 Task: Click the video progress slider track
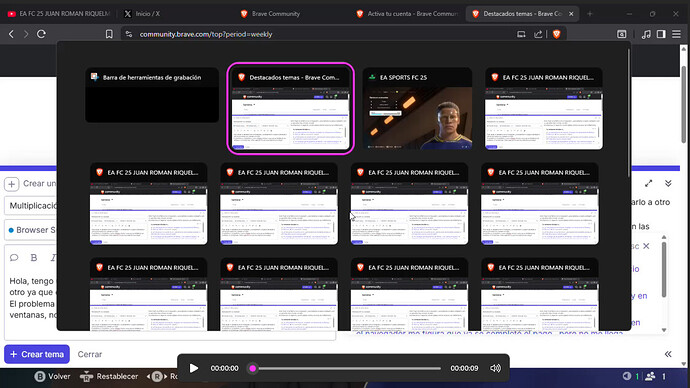346,368
